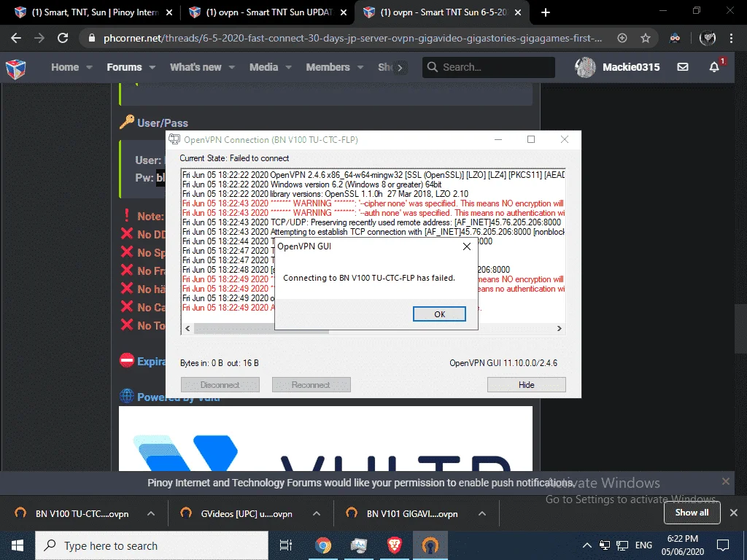The height and width of the screenshot is (560, 747).
Task: Open the forum inbox envelope icon
Action: coord(683,67)
